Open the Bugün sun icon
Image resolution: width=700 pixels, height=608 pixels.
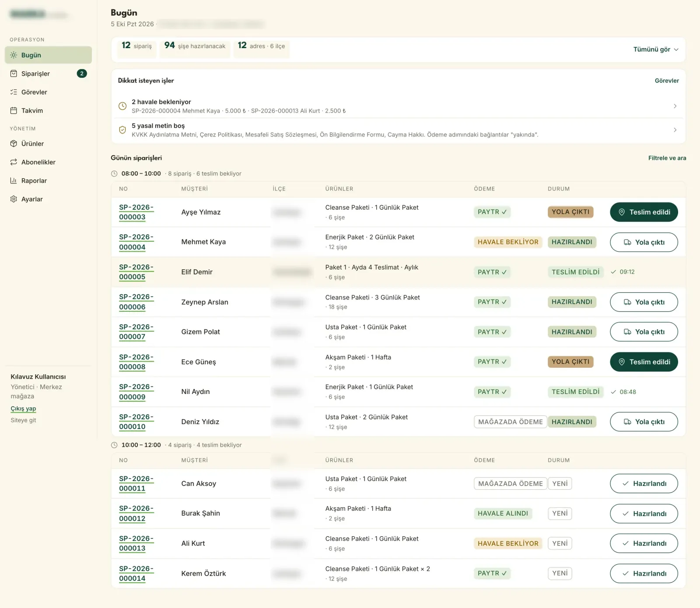click(14, 55)
